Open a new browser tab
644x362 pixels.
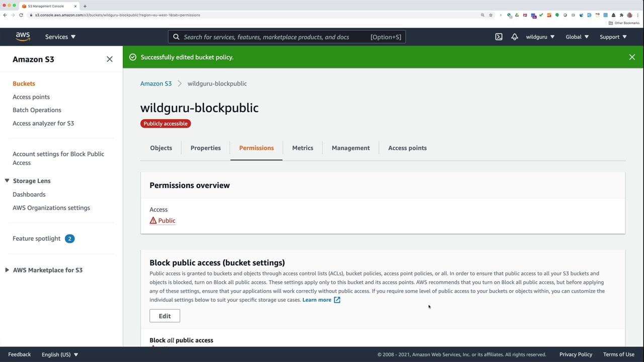point(85,6)
